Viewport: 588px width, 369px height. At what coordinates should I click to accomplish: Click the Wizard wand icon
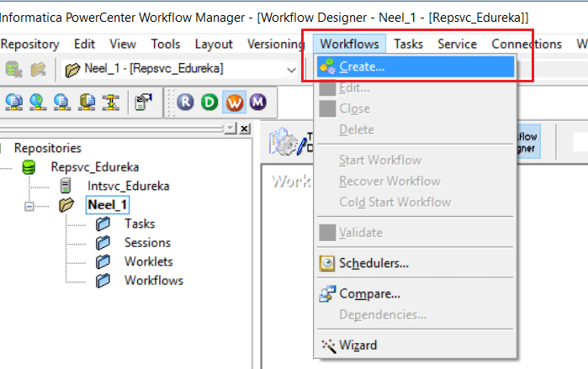[328, 345]
